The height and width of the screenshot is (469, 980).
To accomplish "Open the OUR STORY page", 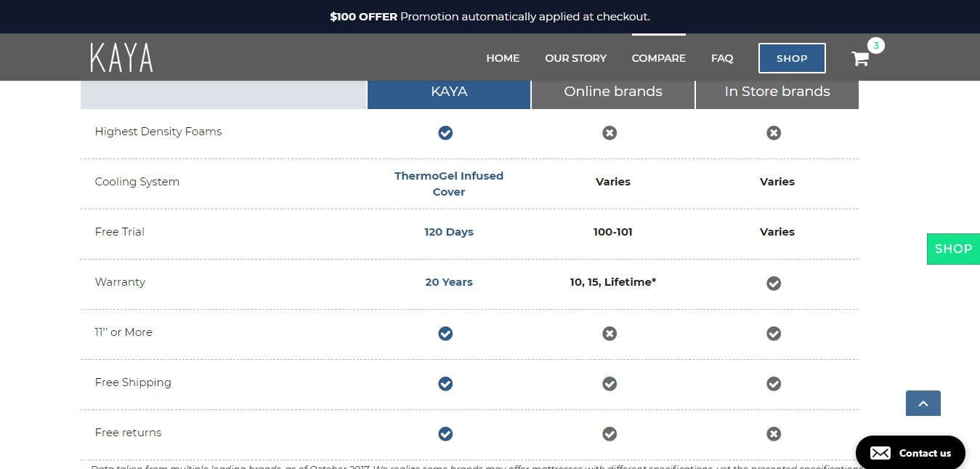I will pos(575,58).
